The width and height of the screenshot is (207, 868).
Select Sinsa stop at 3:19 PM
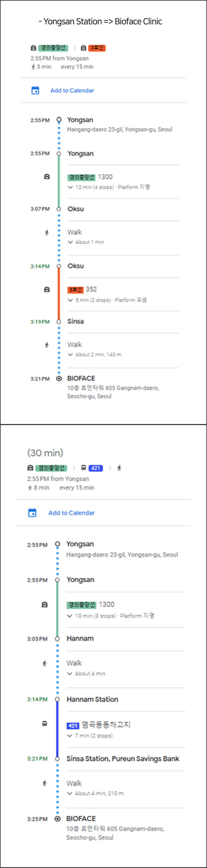(x=75, y=321)
